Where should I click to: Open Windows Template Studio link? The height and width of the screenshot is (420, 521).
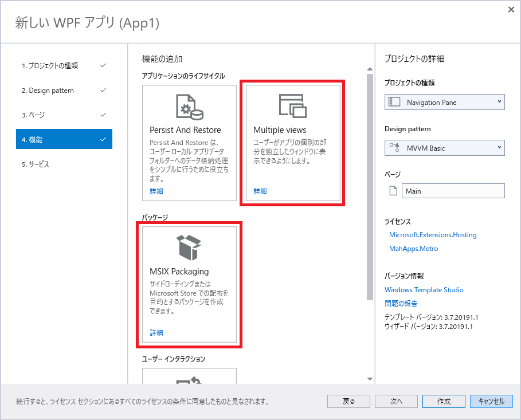point(424,290)
